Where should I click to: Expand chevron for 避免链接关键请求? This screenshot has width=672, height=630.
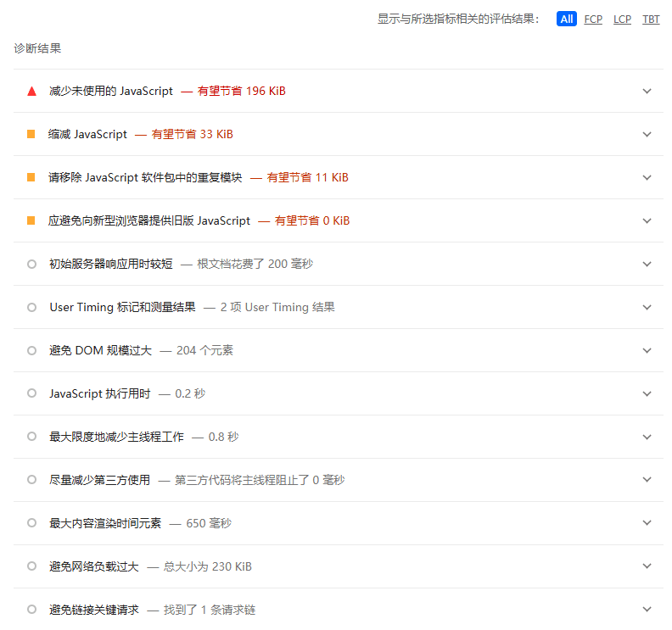(647, 610)
